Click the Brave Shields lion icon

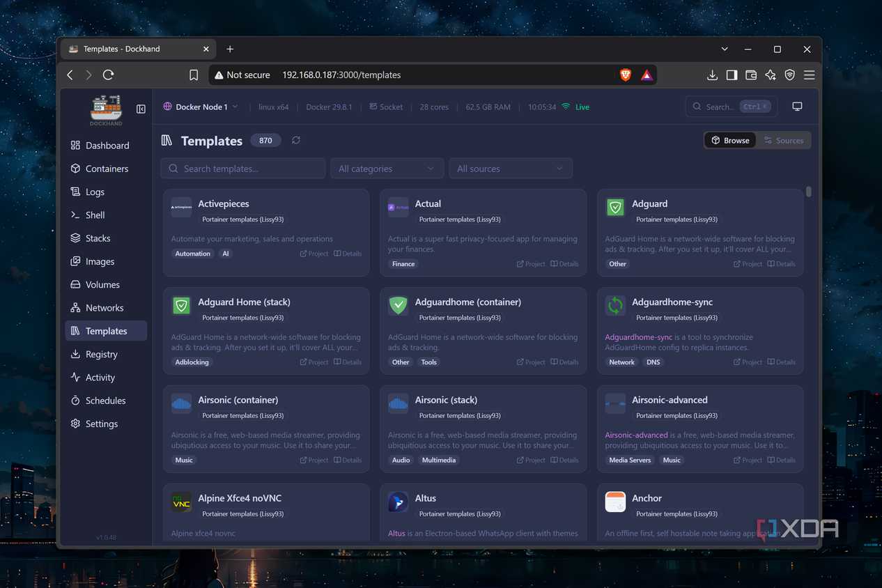(626, 75)
